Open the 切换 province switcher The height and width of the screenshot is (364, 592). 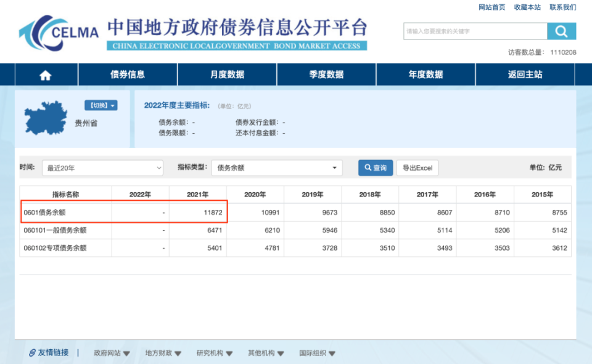click(x=101, y=105)
